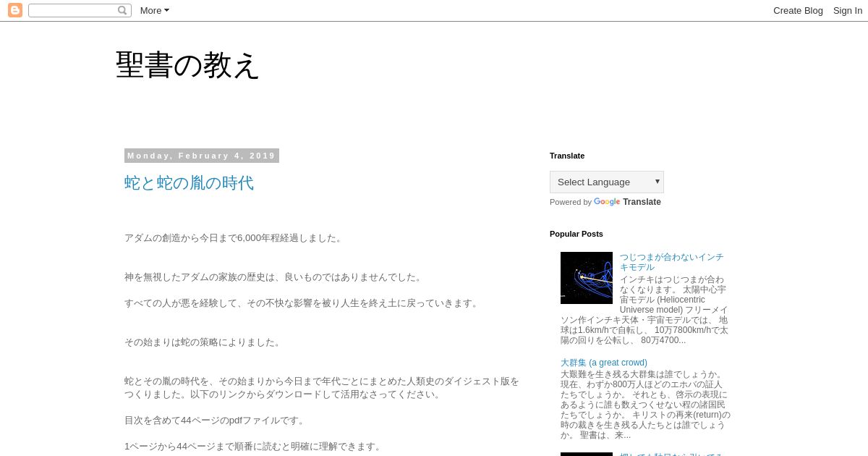
Task: Click the Blogger logo icon
Action: (15, 10)
